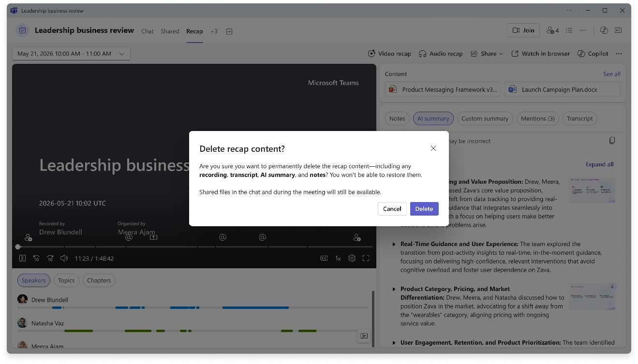
Task: Join the Leadership business review meeting
Action: [523, 30]
